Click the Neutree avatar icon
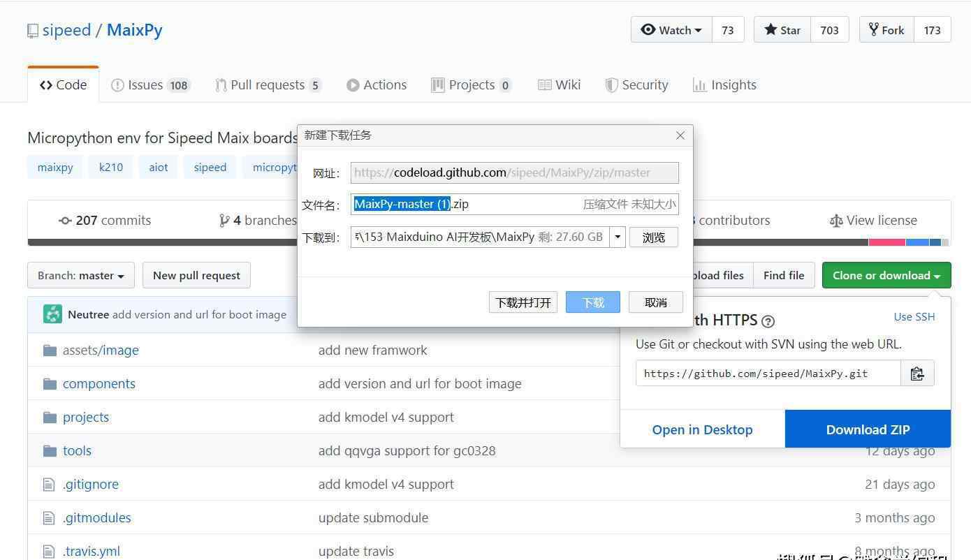This screenshot has width=971, height=560. pos(52,314)
